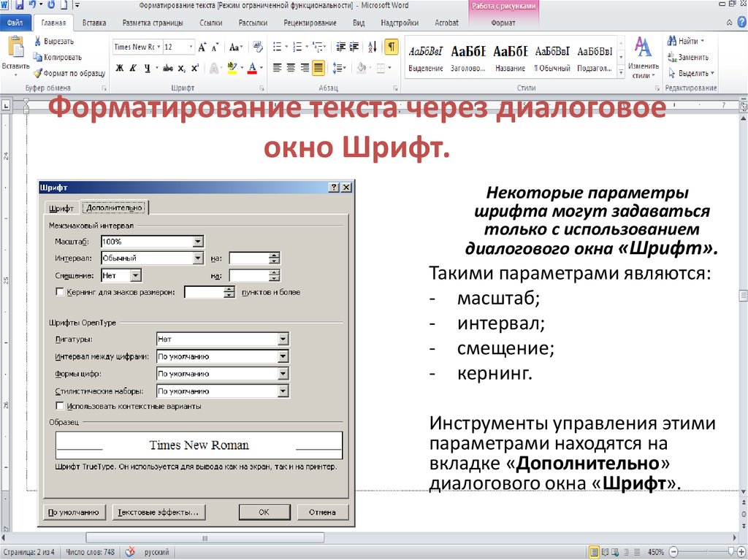The image size is (748, 560).
Task: Enable the kerning (Кернинг) checkbox
Action: click(x=60, y=292)
